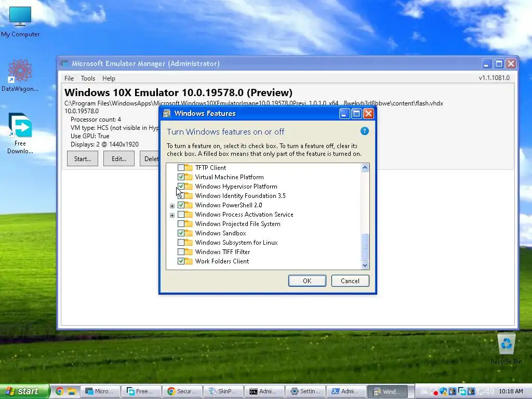
Task: Click the 'Windows TIFF IFilter' label
Action: pos(222,252)
